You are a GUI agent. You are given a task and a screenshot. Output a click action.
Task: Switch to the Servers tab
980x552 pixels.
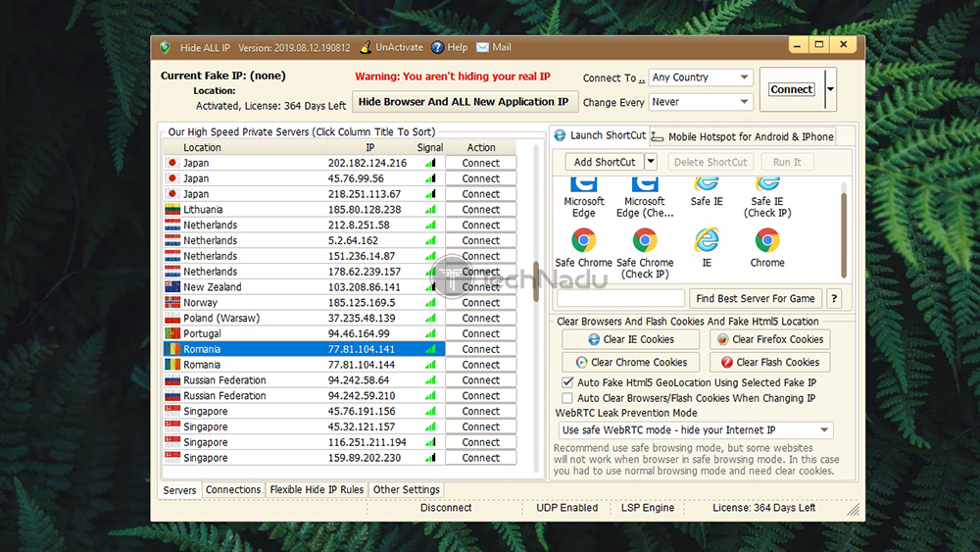pyautogui.click(x=179, y=490)
